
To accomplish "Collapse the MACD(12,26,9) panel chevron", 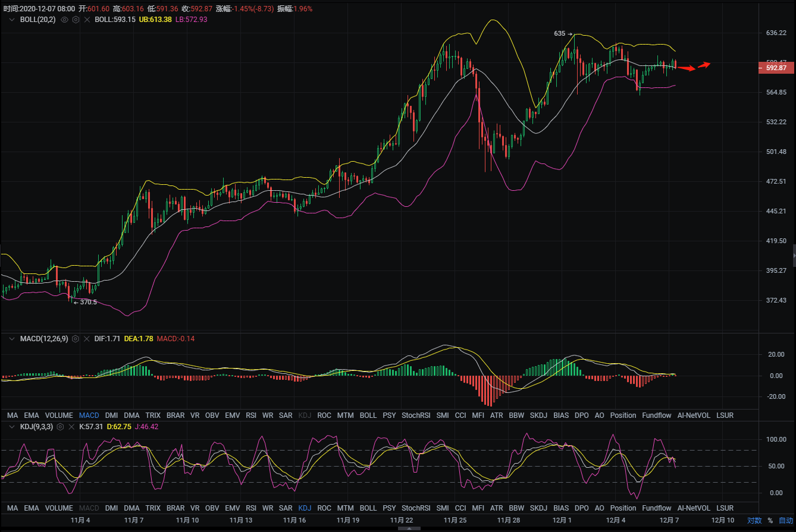I will (11, 339).
